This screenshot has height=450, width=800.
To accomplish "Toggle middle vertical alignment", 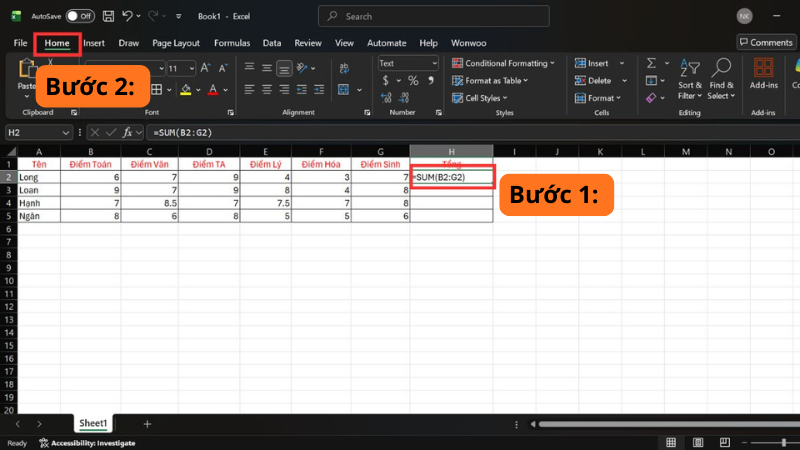I will (268, 68).
